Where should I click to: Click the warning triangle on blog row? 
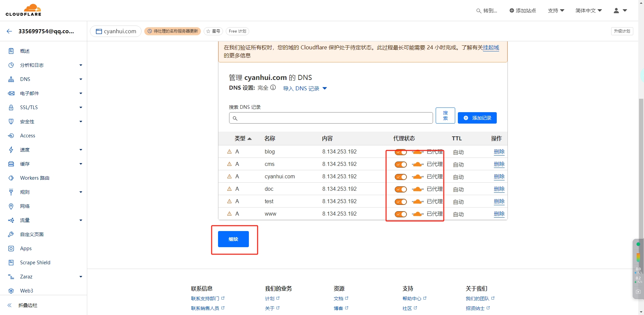pyautogui.click(x=229, y=152)
